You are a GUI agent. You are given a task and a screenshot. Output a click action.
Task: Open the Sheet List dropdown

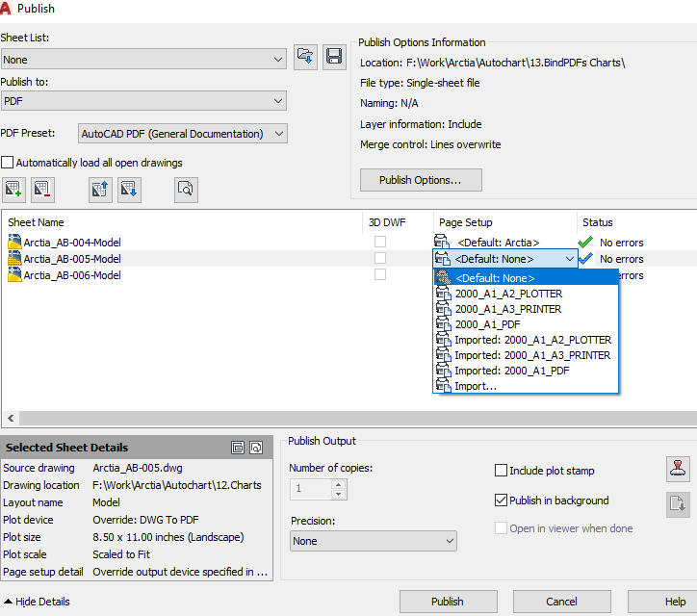pos(143,59)
